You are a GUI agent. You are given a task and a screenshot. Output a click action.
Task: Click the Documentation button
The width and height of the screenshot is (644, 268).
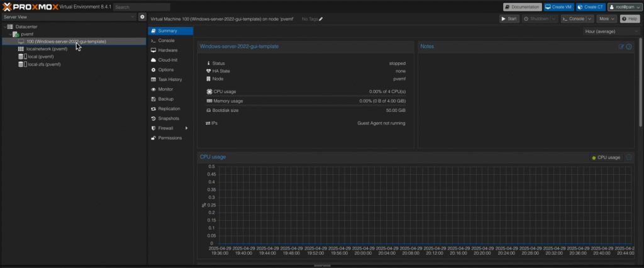[x=523, y=7]
